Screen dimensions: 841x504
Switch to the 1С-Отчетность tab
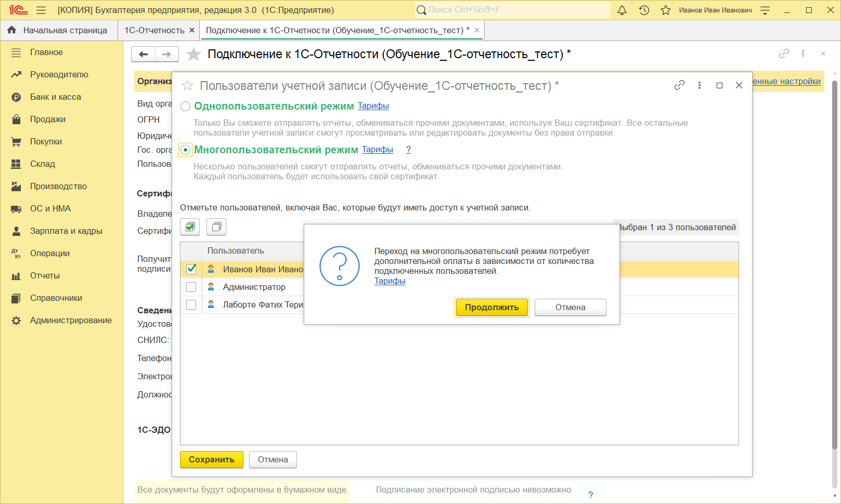tap(154, 30)
